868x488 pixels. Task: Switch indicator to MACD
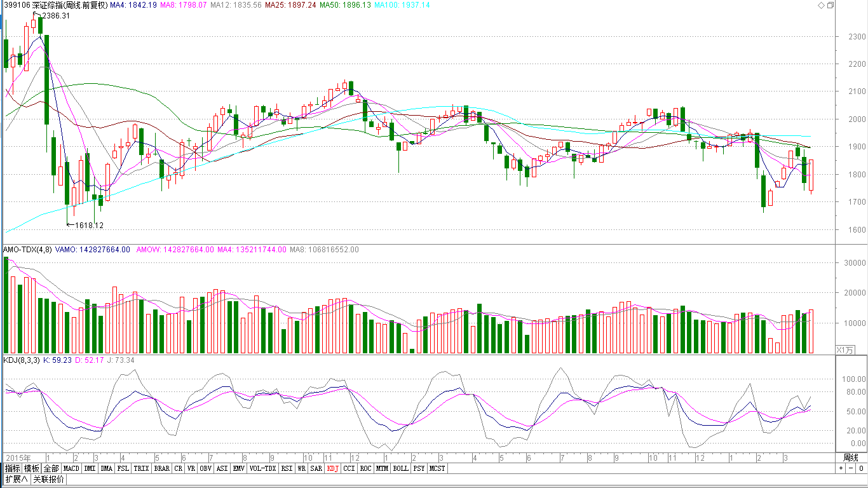[71, 468]
